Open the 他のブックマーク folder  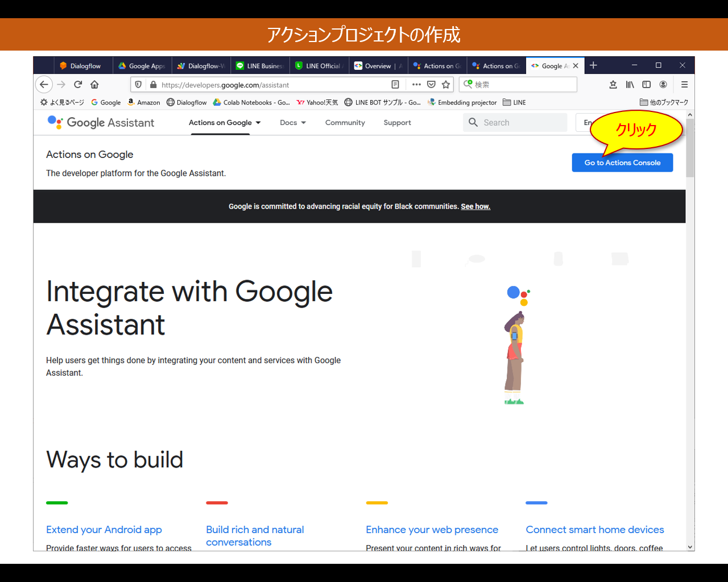[x=664, y=102]
